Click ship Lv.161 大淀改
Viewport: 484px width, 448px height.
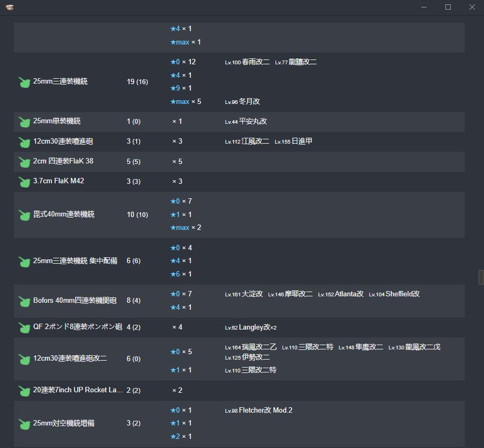click(244, 294)
